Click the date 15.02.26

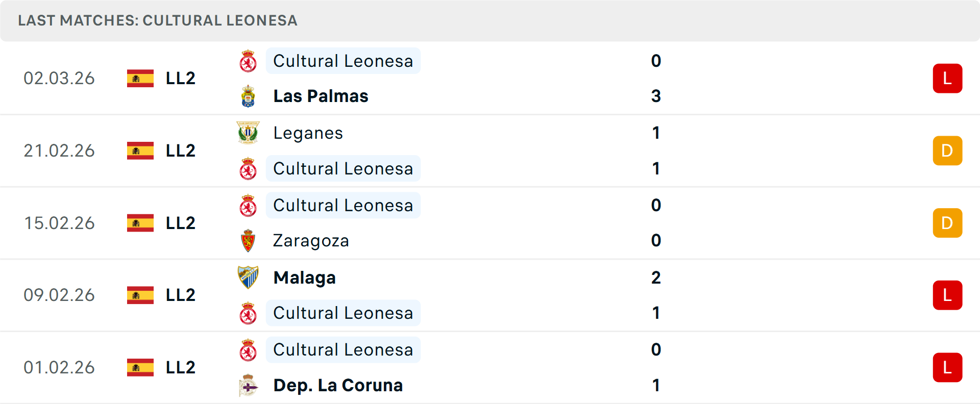point(59,223)
